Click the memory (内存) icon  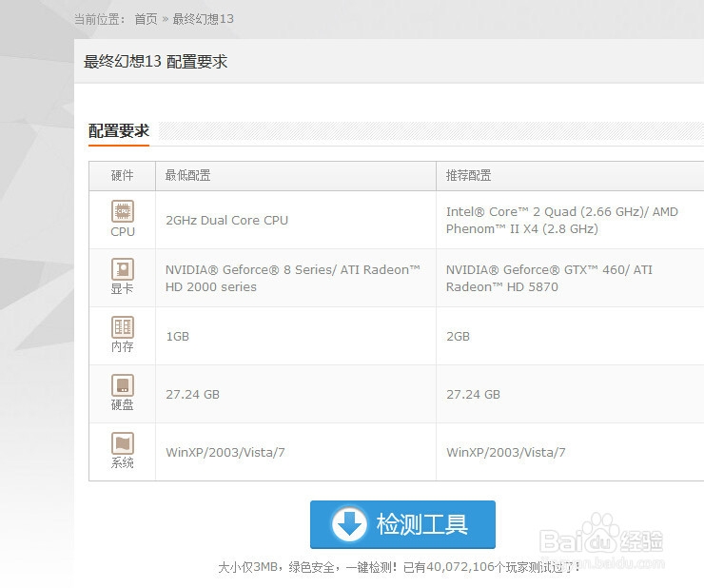point(123,327)
